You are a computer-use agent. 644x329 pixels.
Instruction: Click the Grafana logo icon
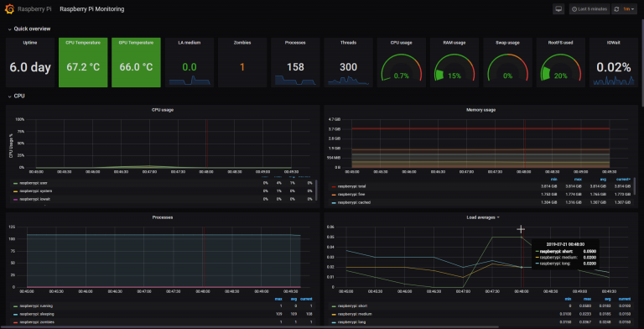9,8
